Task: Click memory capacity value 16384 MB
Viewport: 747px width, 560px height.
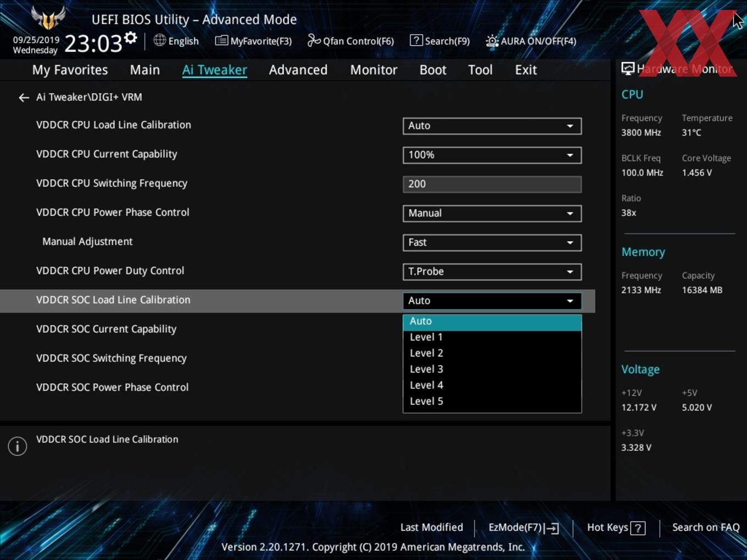Action: tap(702, 290)
